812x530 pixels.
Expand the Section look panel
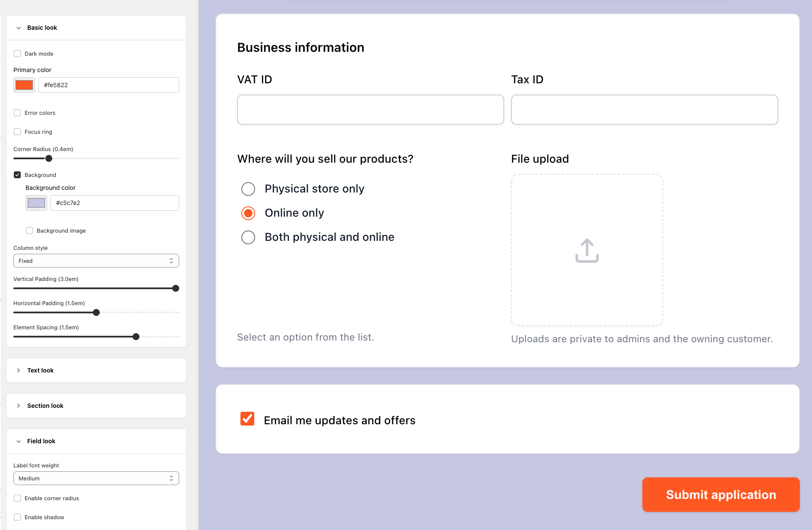pyautogui.click(x=19, y=406)
